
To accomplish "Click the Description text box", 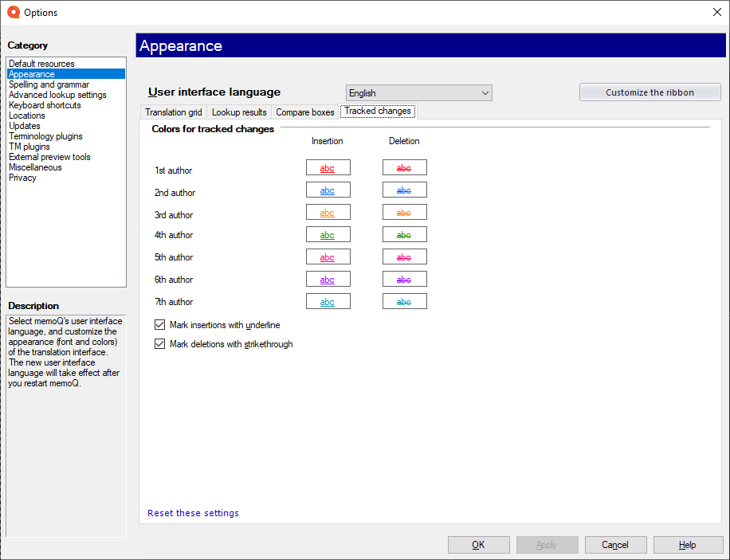I will [x=66, y=425].
